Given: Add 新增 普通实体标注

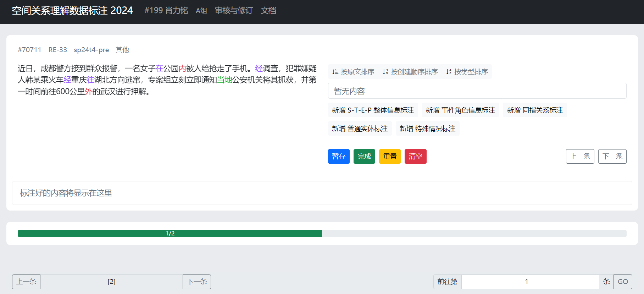Looking at the screenshot, I should point(360,129).
